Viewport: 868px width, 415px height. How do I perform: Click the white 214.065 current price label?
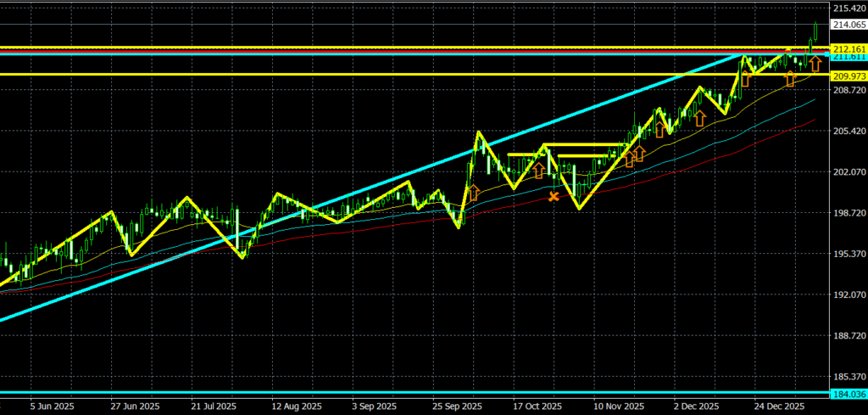[x=848, y=25]
